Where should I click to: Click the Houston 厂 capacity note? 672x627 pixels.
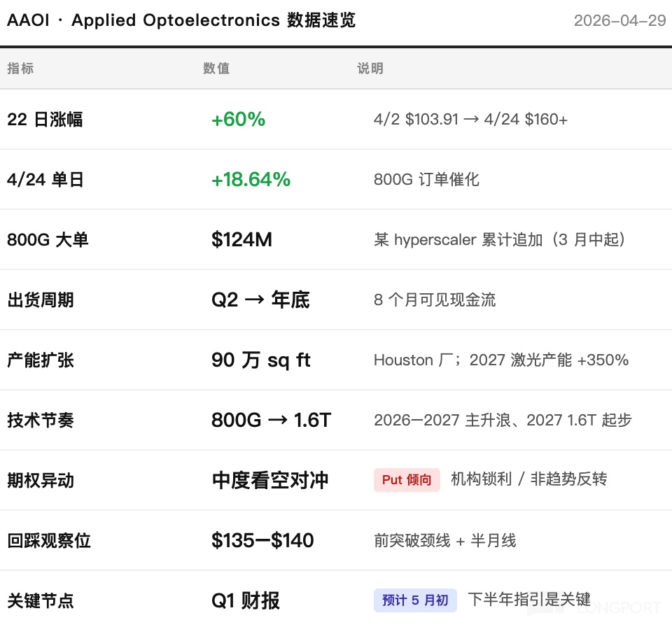coord(501,360)
